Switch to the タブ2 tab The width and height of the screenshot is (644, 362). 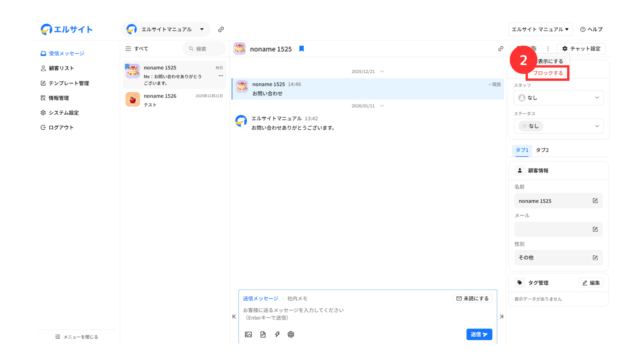542,150
